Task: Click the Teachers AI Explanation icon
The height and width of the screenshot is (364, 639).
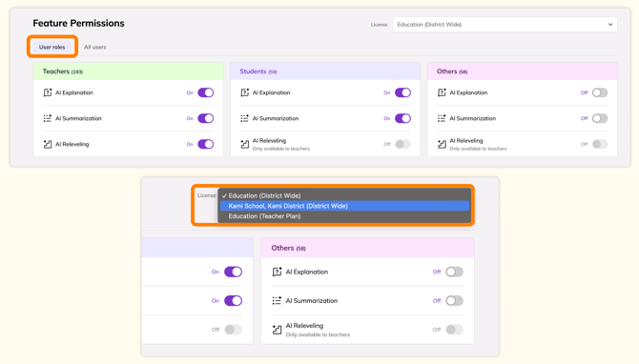Action: click(48, 92)
